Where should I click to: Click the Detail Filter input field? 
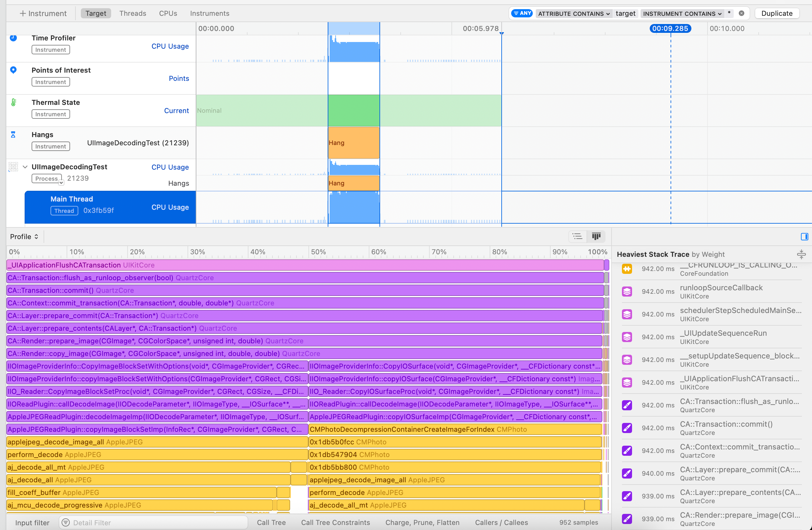coord(153,522)
